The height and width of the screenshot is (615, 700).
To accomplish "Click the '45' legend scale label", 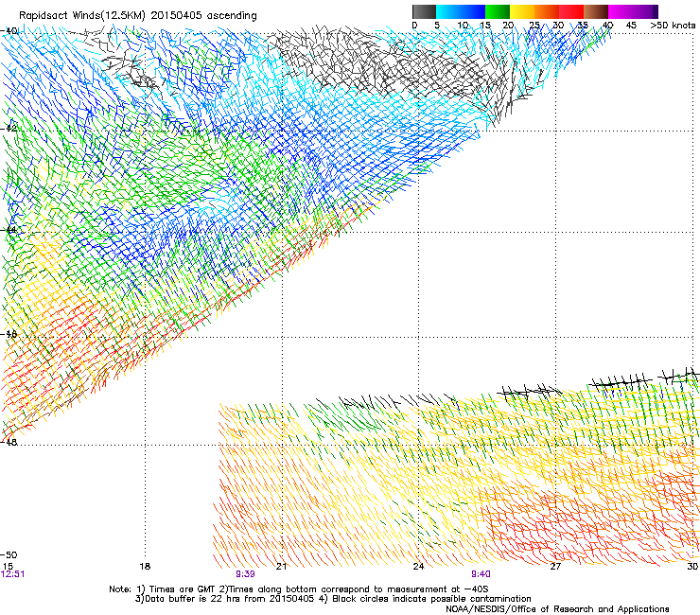I will pyautogui.click(x=631, y=26).
